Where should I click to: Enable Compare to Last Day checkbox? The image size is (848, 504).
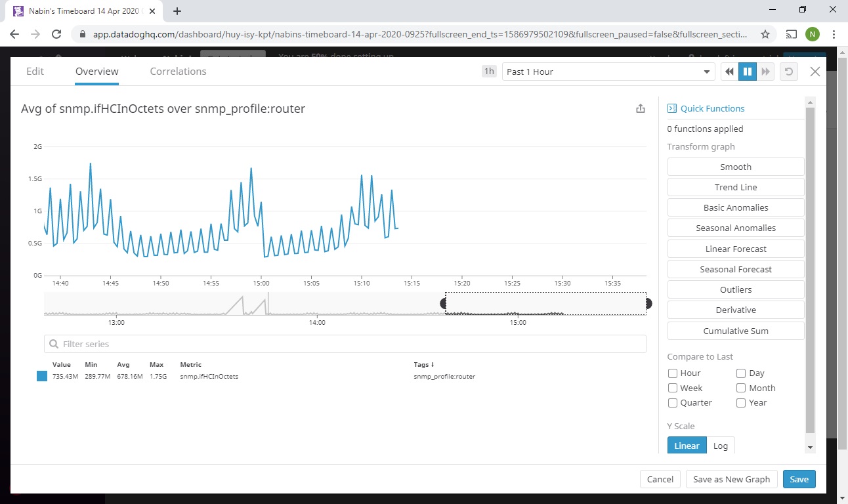pyautogui.click(x=741, y=373)
